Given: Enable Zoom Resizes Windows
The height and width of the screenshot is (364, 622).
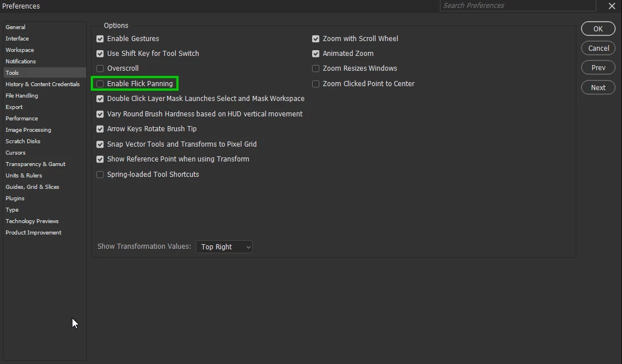Looking at the screenshot, I should 316,68.
